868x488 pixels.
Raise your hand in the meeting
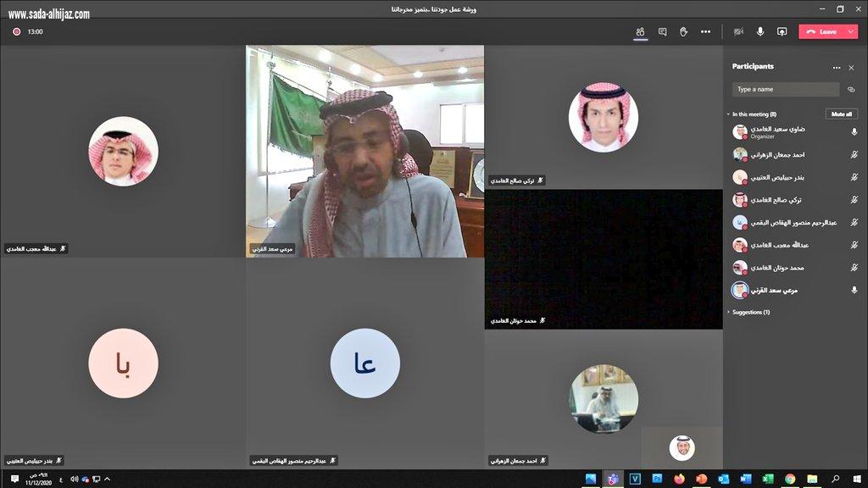(x=682, y=31)
